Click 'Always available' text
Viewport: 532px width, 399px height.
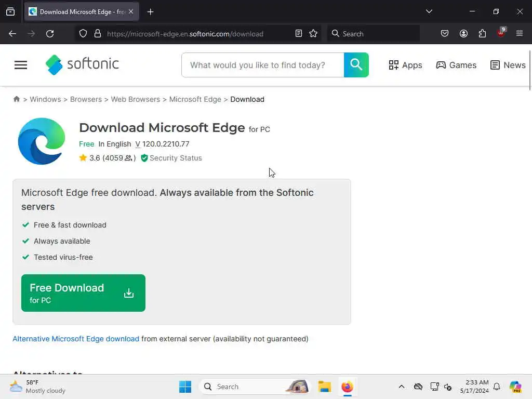click(x=62, y=241)
